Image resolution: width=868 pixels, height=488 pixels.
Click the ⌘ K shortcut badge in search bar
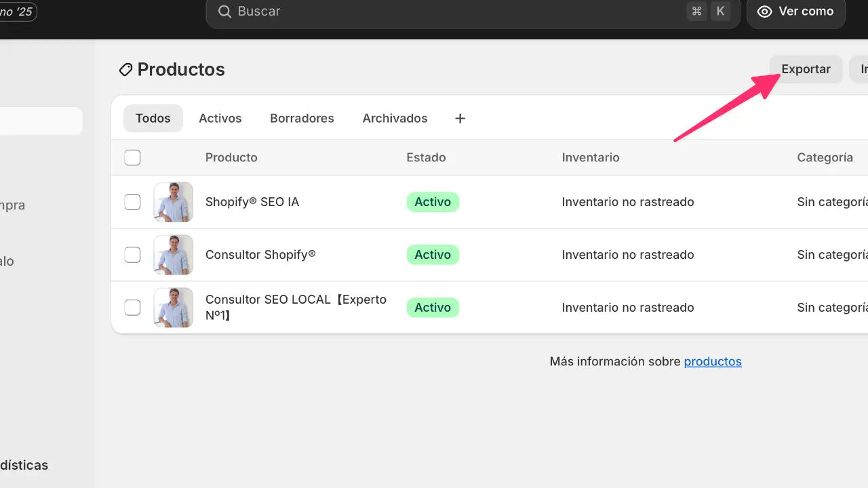709,11
